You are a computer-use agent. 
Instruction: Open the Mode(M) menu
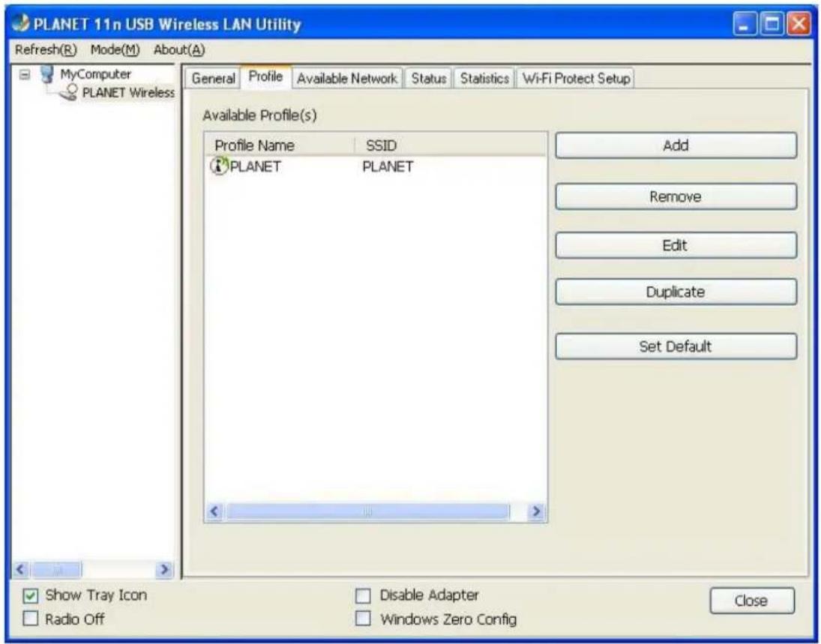(115, 49)
